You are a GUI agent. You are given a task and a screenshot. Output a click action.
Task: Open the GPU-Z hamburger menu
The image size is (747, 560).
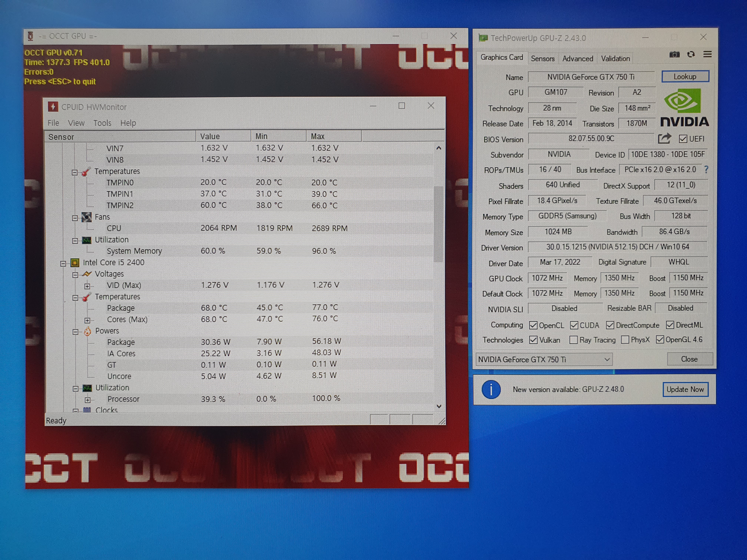707,54
